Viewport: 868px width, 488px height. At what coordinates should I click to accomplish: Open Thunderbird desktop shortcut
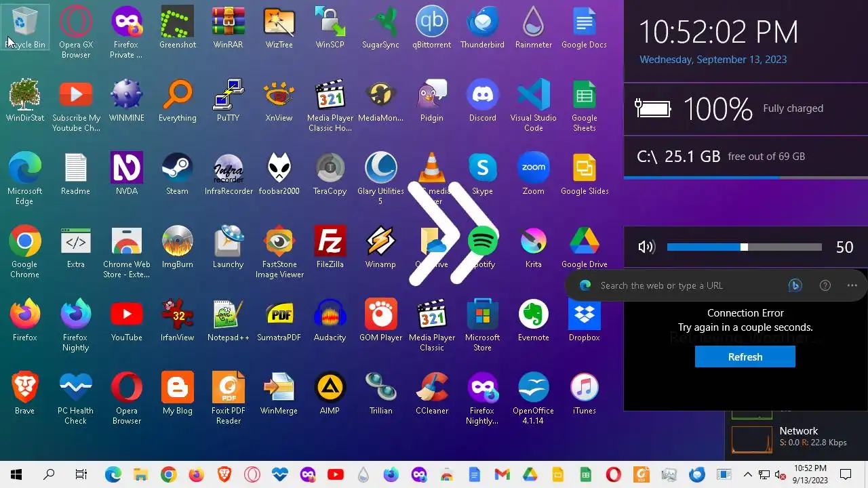(483, 28)
